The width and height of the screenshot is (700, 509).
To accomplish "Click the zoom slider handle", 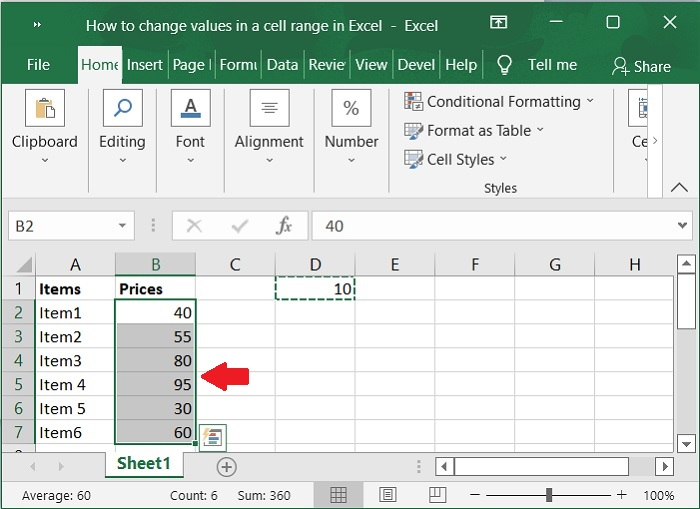I will (549, 495).
